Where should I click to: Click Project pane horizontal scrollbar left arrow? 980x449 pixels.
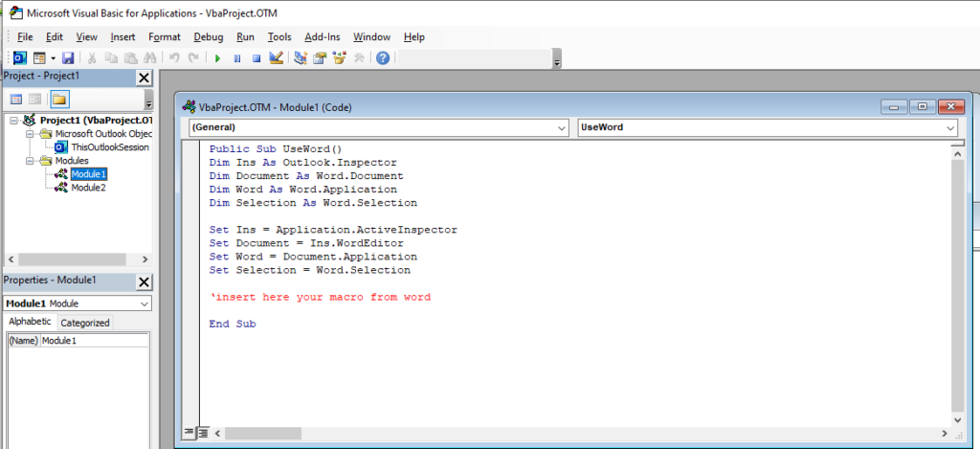[x=11, y=259]
